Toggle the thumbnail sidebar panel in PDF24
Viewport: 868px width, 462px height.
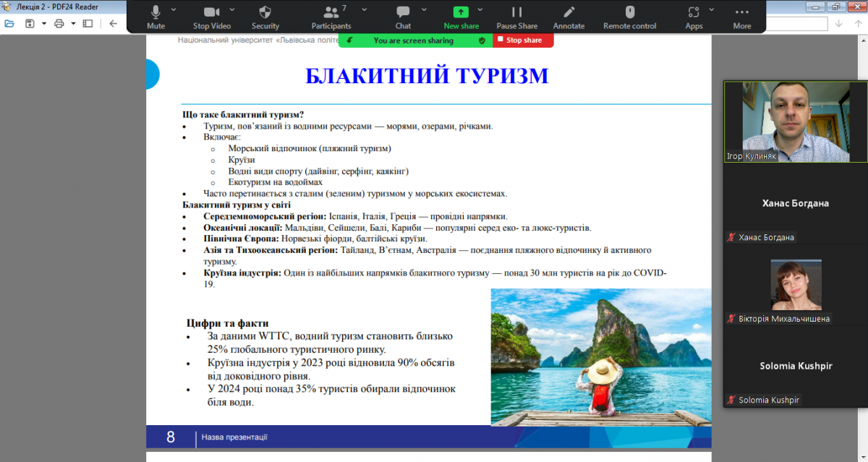click(88, 24)
